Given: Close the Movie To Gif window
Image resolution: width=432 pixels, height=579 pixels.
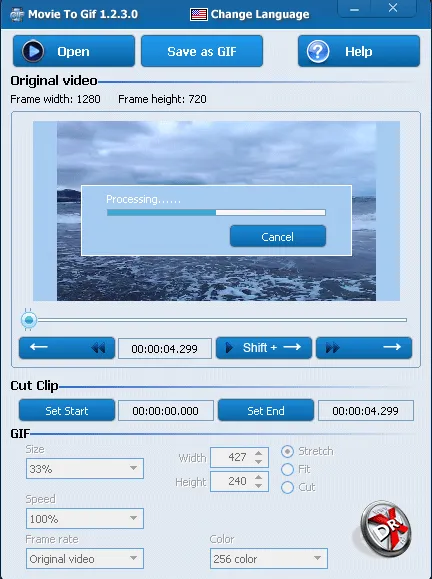Looking at the screenshot, I should tap(393, 8).
